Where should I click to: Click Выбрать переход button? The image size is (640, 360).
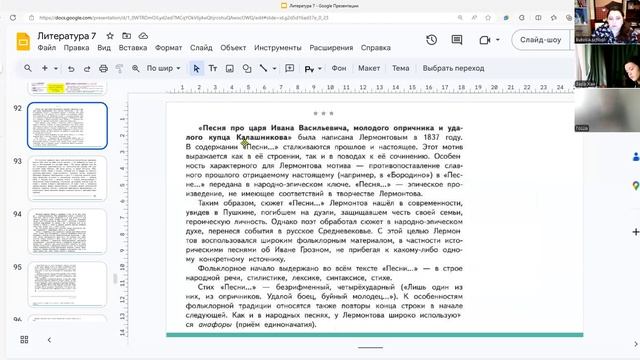pos(453,68)
